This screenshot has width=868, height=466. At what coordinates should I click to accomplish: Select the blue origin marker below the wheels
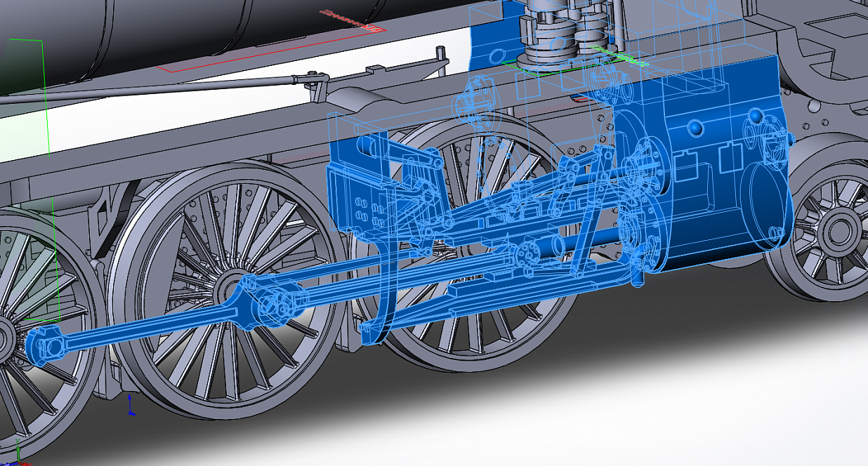click(131, 404)
